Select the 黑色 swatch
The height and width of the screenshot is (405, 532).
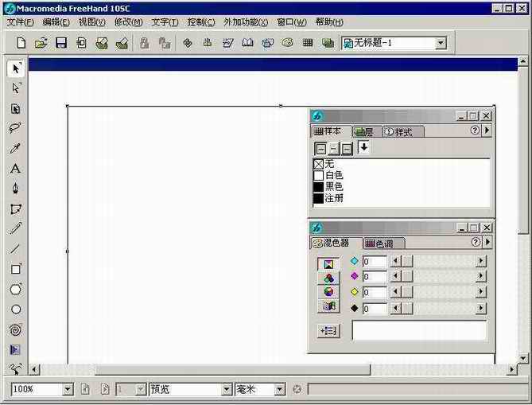(401, 186)
